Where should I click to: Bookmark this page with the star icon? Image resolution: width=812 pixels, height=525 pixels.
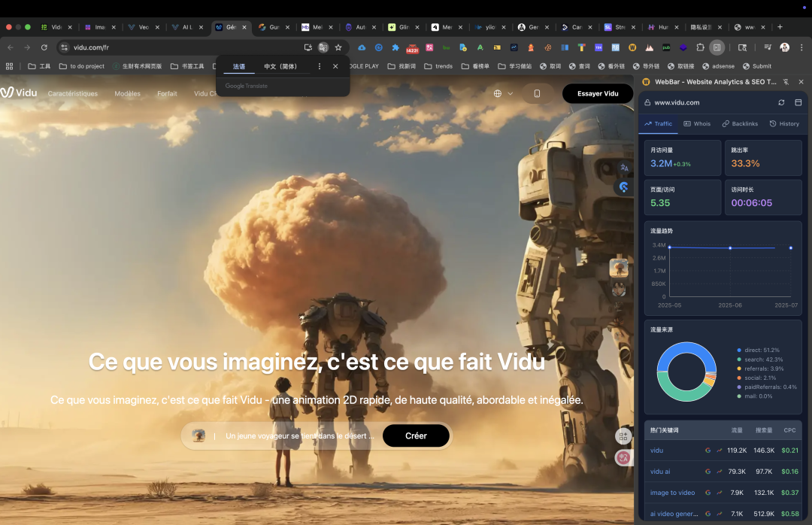(338, 47)
